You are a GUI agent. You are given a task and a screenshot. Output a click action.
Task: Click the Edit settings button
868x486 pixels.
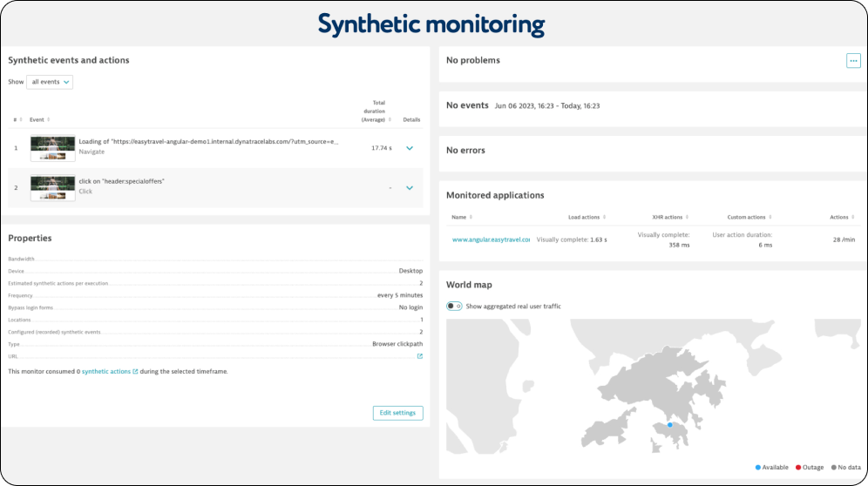click(397, 413)
